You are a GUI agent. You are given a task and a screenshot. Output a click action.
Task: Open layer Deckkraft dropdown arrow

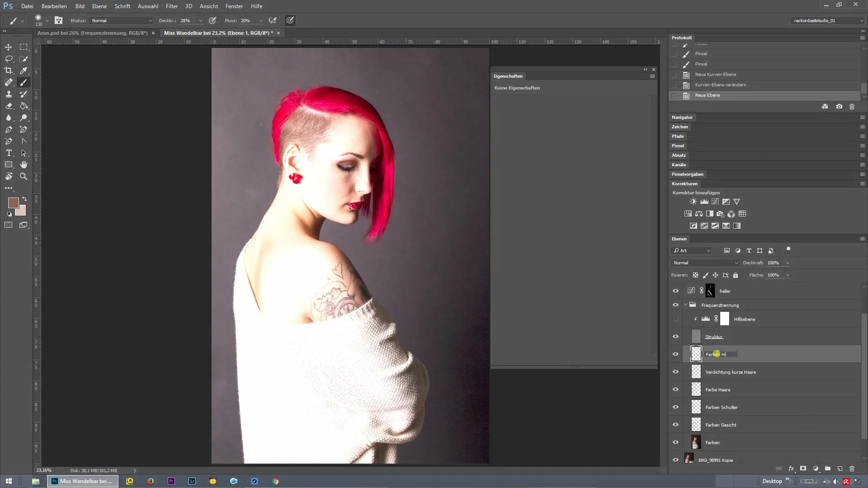(788, 263)
